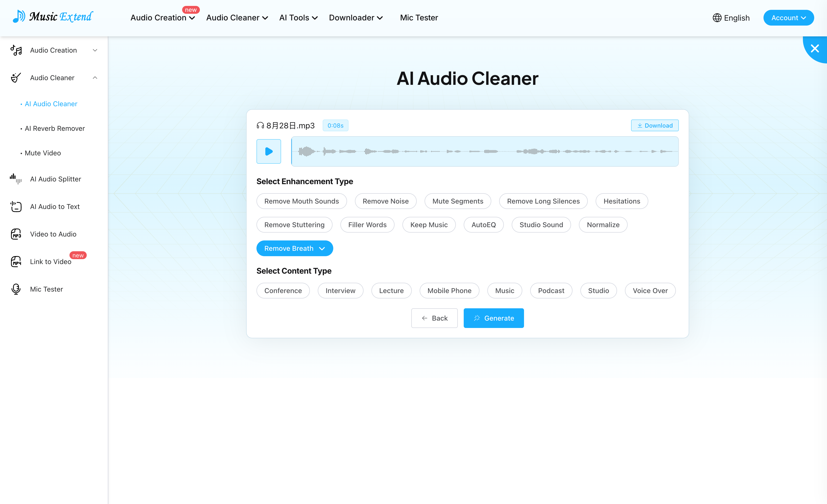Play the uploaded audio file
This screenshot has width=827, height=504.
(x=269, y=151)
